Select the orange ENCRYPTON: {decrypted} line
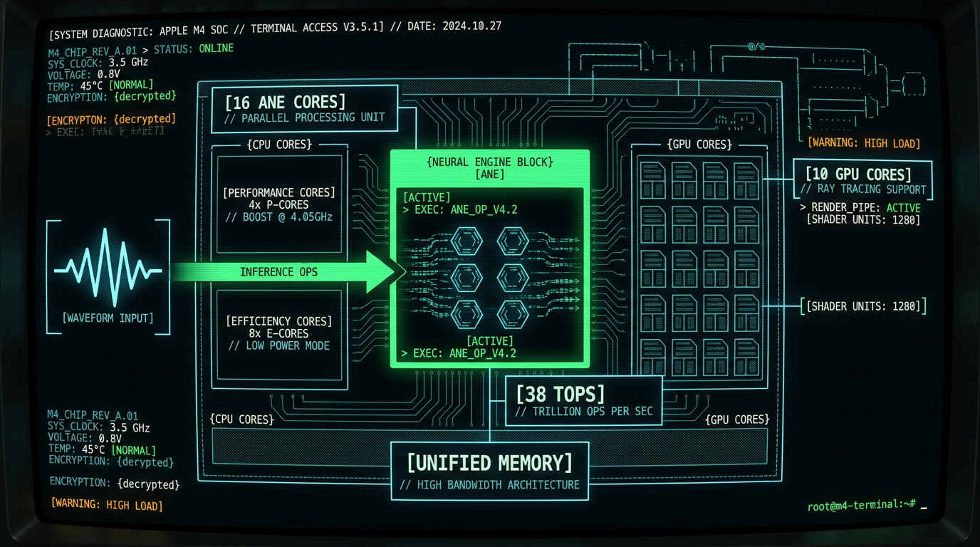Screen dimensions: 980x547 click(111, 119)
